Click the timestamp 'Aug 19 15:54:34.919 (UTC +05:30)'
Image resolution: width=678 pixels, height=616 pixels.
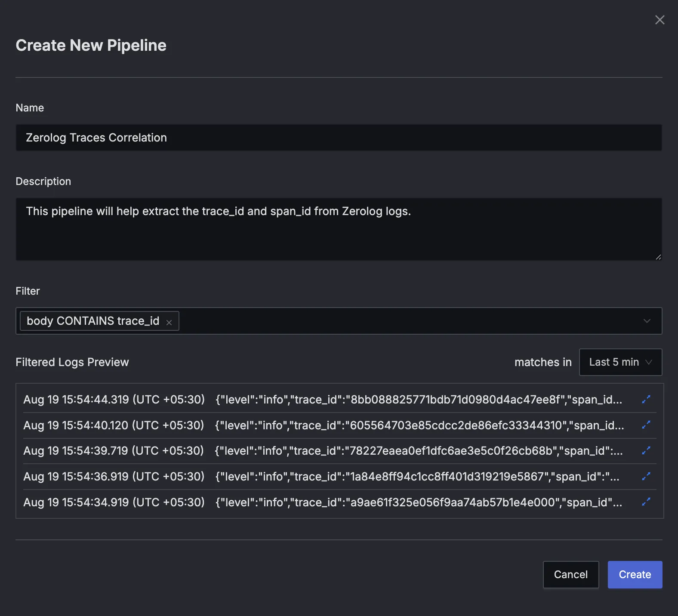[x=114, y=502]
